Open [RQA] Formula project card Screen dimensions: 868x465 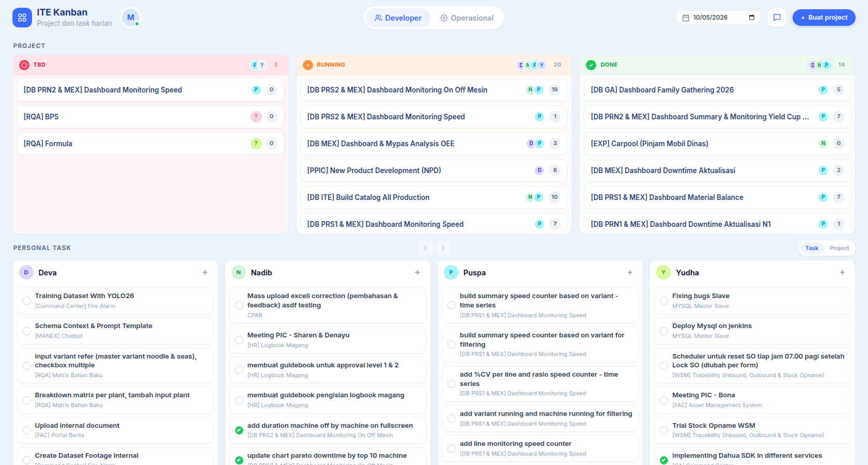coord(150,144)
